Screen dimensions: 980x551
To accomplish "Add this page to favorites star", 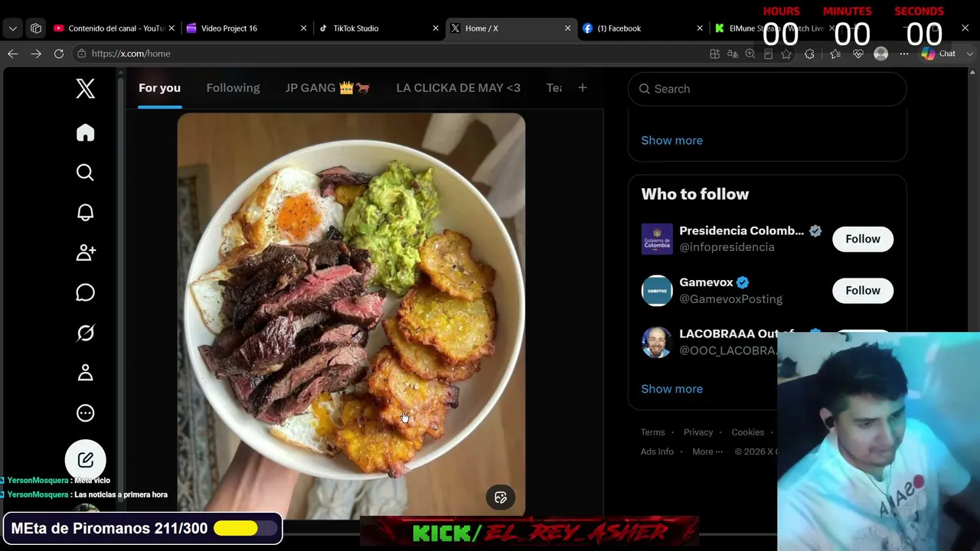I will 786,54.
